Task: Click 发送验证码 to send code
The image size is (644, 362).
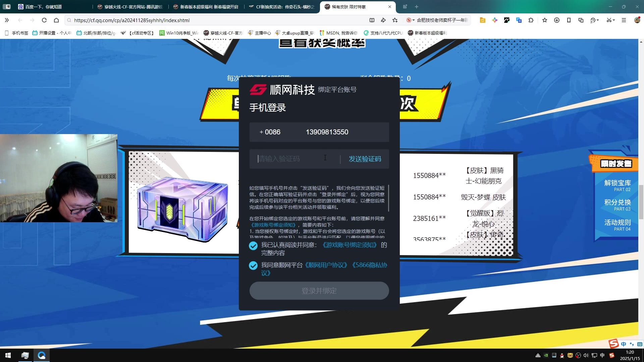Action: 365,159
